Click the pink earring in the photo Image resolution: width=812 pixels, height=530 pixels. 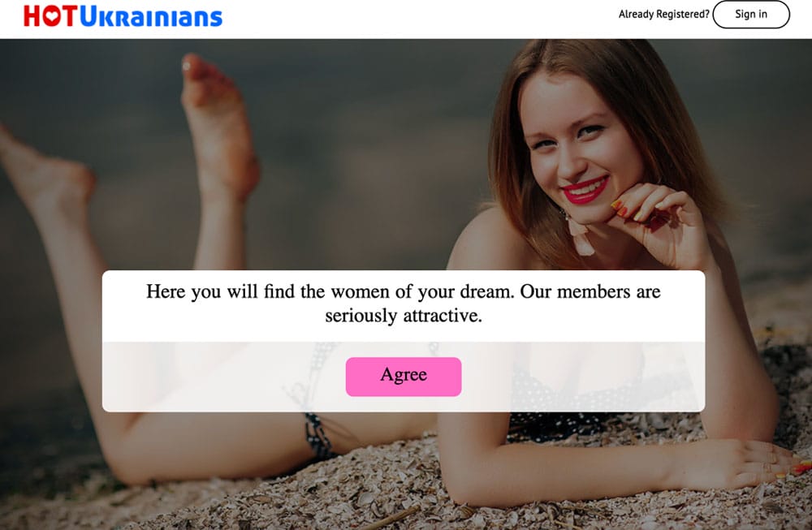(x=579, y=235)
